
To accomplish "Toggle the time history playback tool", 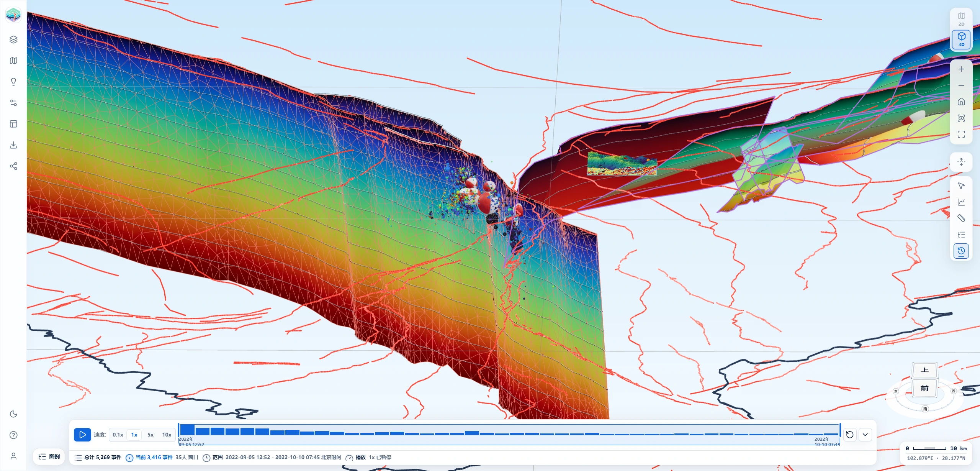I will (x=961, y=251).
